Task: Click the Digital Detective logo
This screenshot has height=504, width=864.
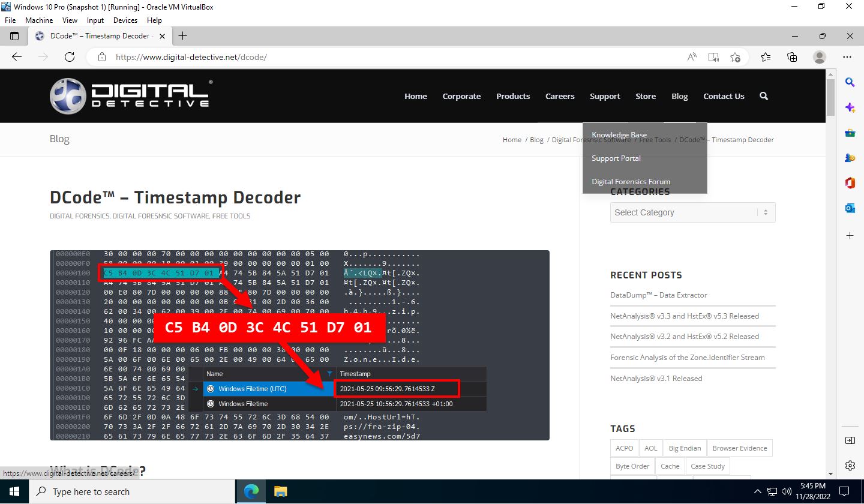Action: (131, 96)
